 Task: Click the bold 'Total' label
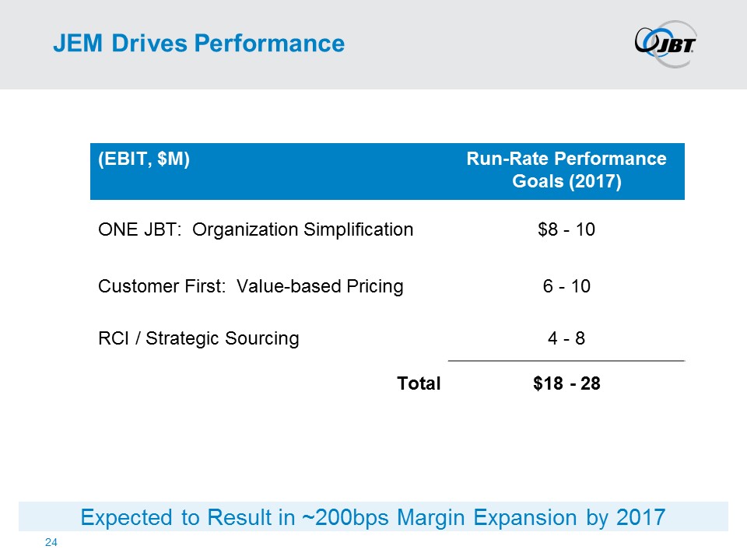[419, 383]
